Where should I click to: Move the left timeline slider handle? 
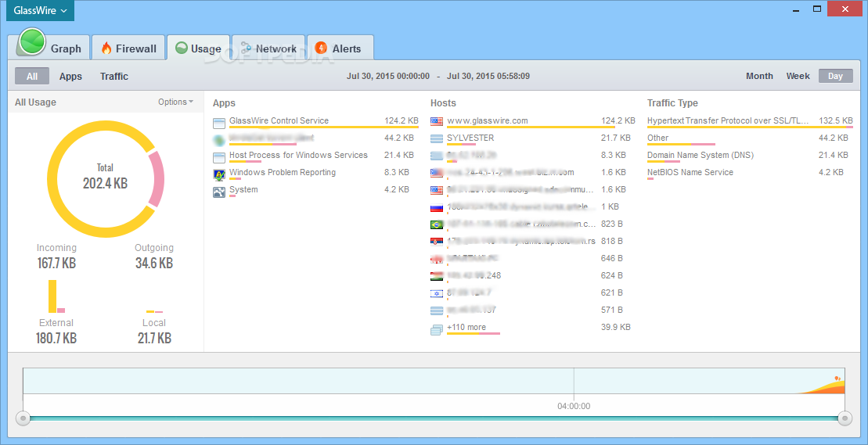pos(23,418)
